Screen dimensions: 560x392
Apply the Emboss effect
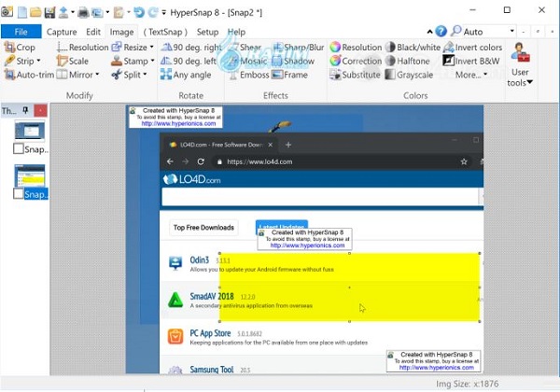click(248, 75)
